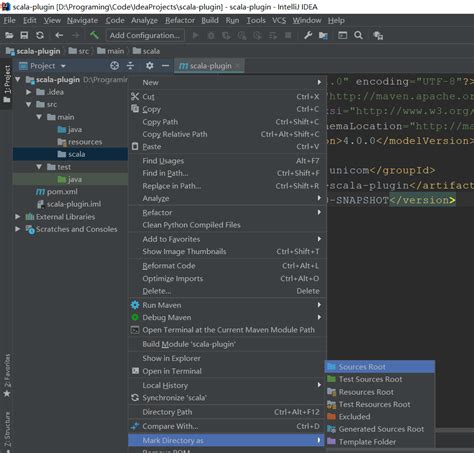Image resolution: width=474 pixels, height=453 pixels.
Task: Collapse the src folder tree node
Action: coord(29,105)
